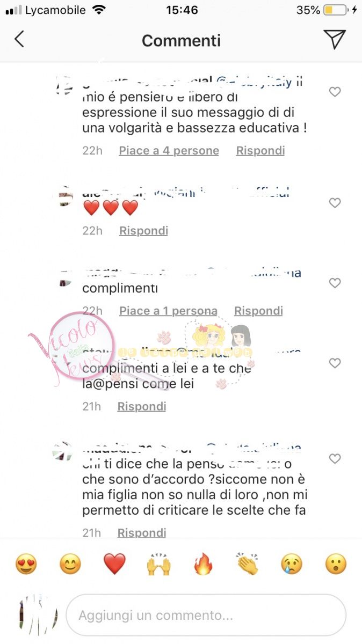Like the 'chi ti dice' comment
Viewport: 362px width, 644px height.
[x=335, y=459]
